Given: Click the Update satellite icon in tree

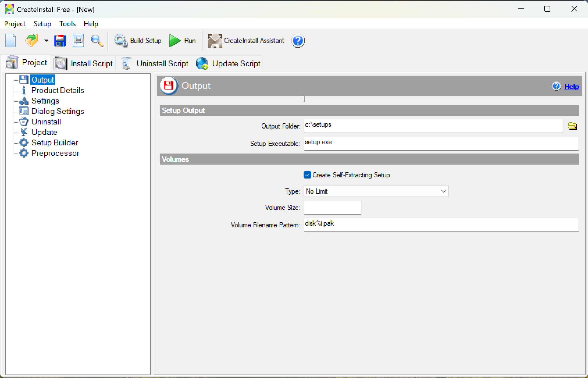Looking at the screenshot, I should point(24,132).
